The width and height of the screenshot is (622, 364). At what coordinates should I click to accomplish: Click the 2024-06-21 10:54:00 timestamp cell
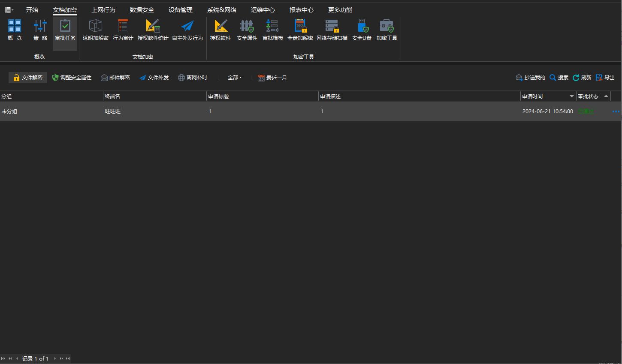pos(548,111)
